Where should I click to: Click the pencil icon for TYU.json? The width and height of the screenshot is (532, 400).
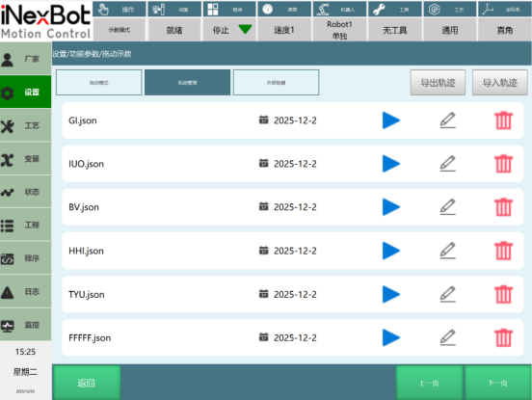coord(447,294)
